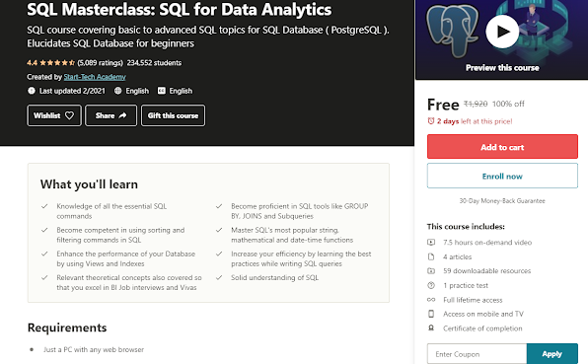Click the Share arrow icon
Screen dimensions: 588x364
coord(122,115)
